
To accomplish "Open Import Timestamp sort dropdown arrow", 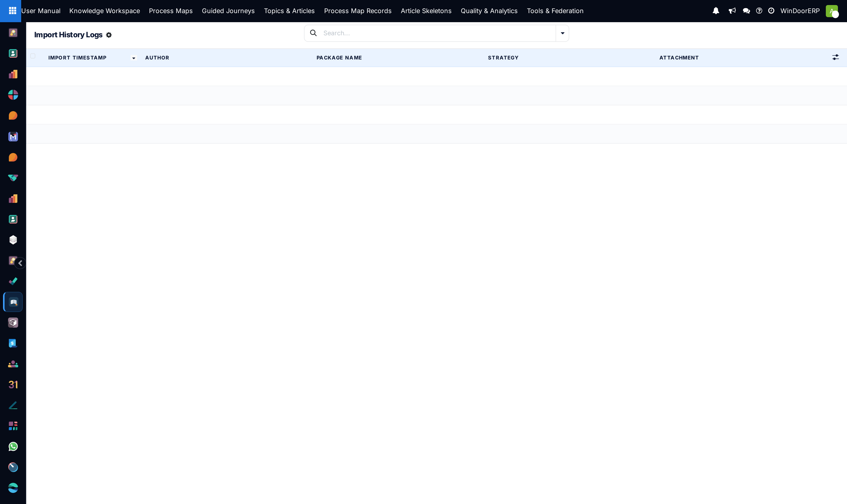I will [x=134, y=58].
